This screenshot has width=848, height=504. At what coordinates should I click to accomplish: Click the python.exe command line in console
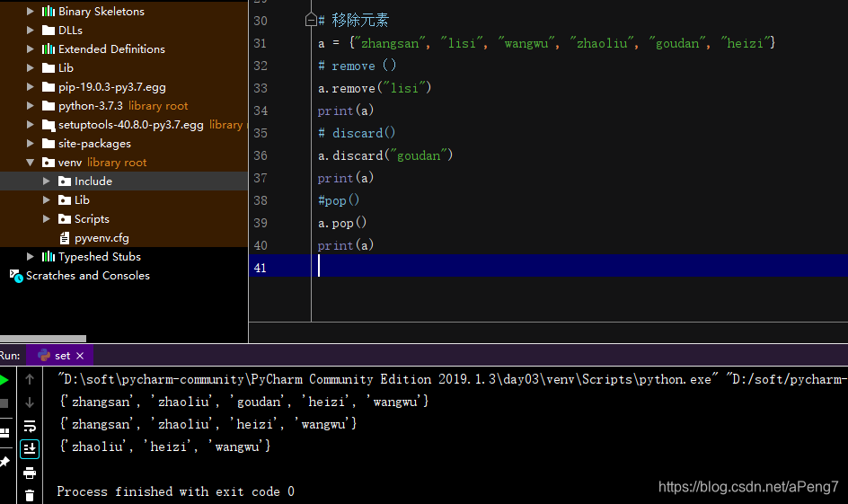pyautogui.click(x=452, y=380)
